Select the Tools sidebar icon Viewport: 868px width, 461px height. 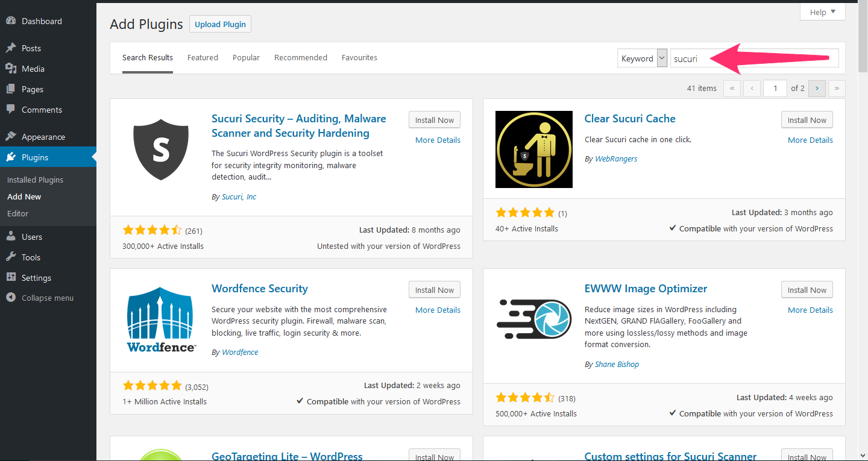(13, 257)
